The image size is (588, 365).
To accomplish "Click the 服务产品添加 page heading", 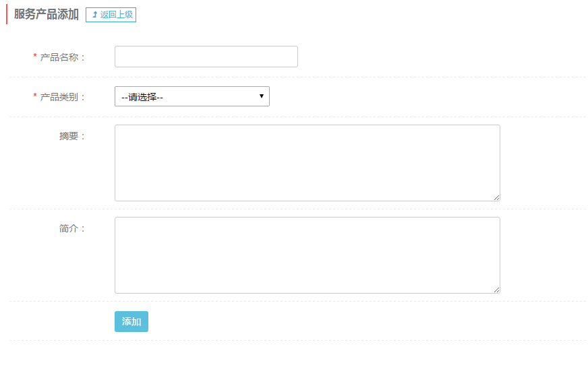I will coord(46,14).
